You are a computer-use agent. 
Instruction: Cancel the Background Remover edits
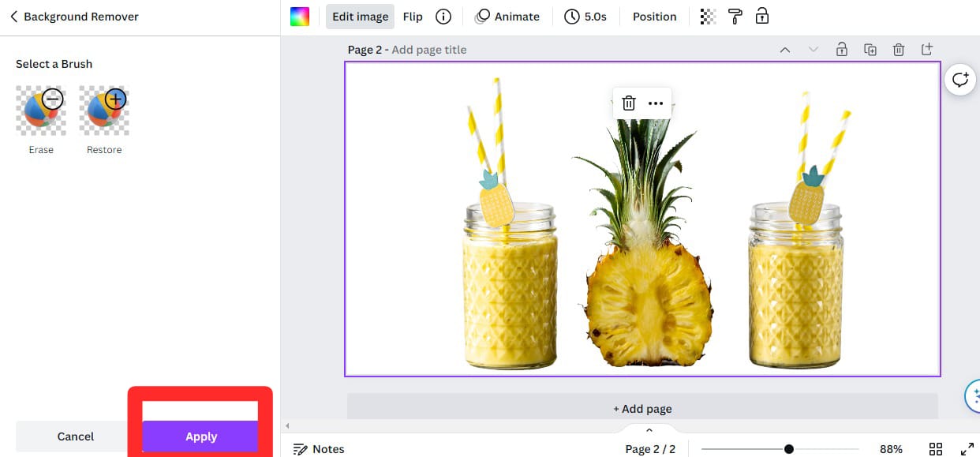pos(75,436)
